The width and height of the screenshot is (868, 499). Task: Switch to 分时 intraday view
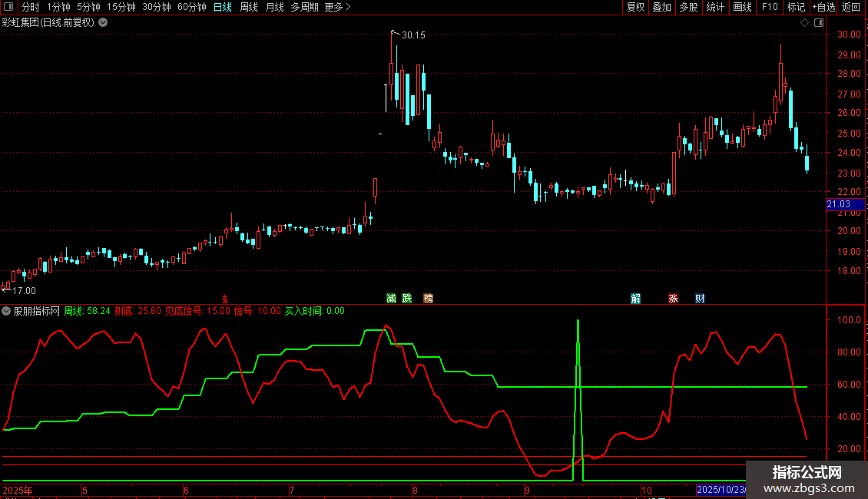(31, 7)
